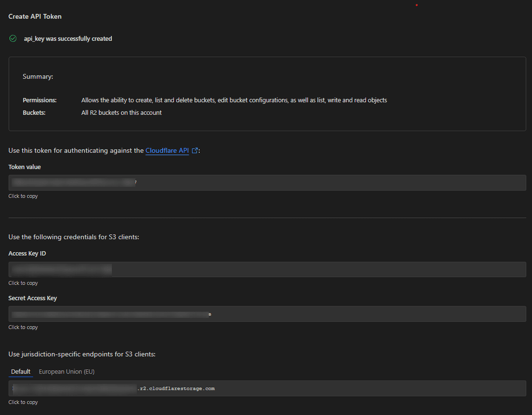Copy the Token value using Click to copy
532x415 pixels.
(x=23, y=196)
